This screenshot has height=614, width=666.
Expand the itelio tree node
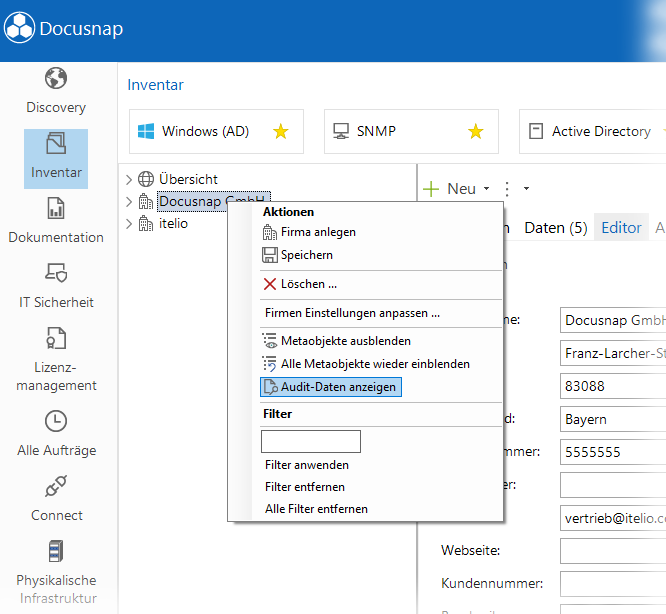click(129, 223)
